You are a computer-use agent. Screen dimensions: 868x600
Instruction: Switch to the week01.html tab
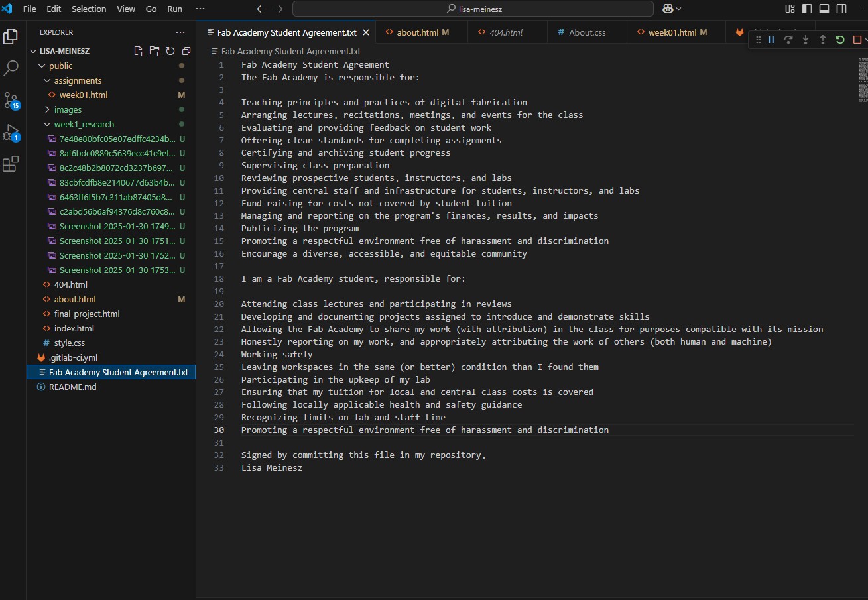tap(676, 32)
